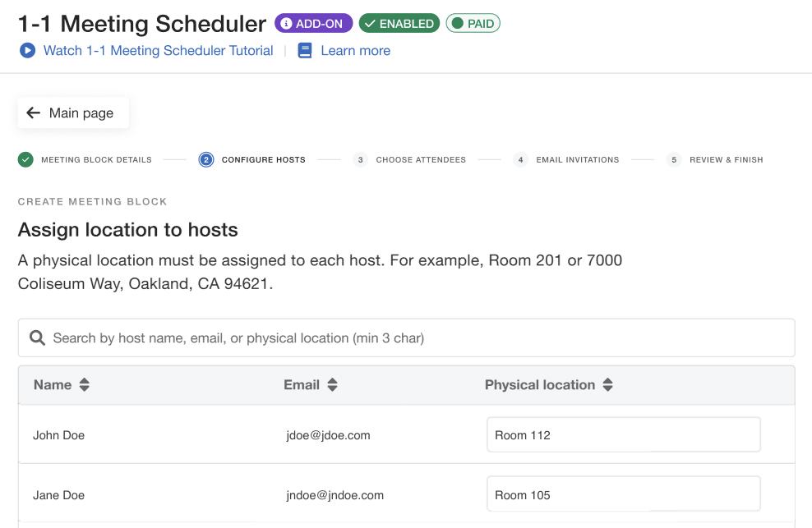The image size is (812, 528).
Task: Edit Jane Doe's Room 105 location field
Action: pos(623,495)
